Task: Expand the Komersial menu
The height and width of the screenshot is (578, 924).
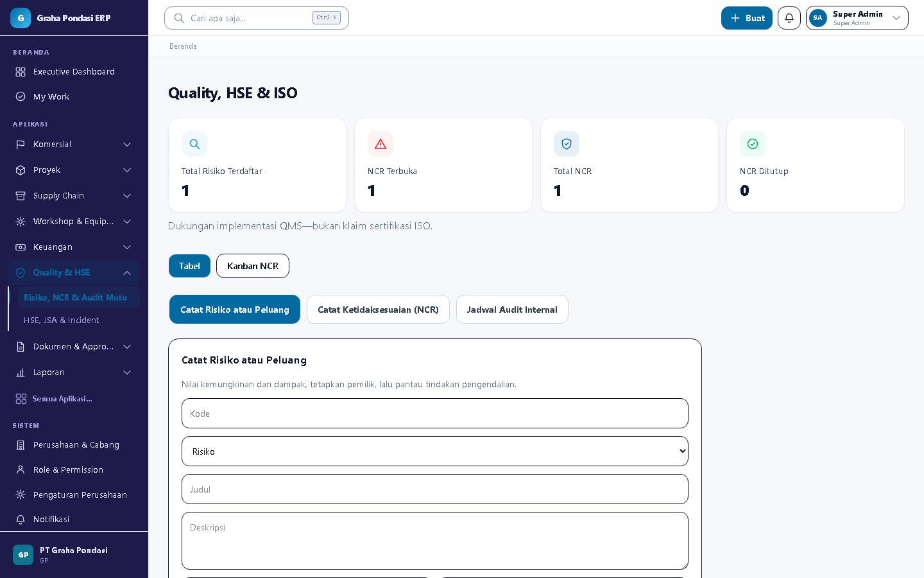Action: (x=74, y=144)
